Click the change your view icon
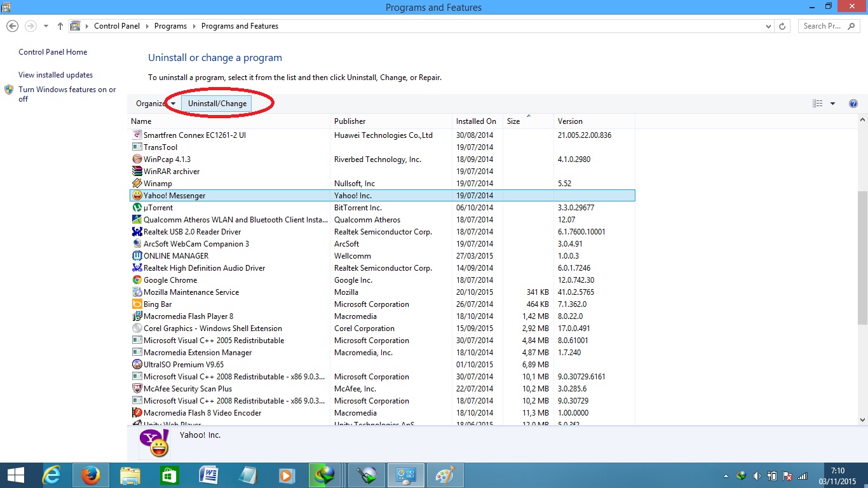Screen dimensions: 868x488 coord(818,104)
